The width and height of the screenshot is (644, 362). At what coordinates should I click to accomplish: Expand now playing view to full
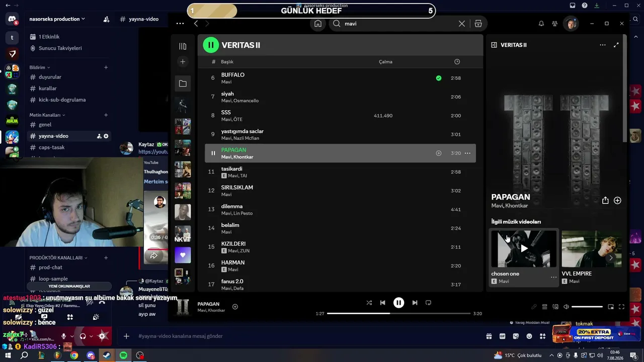[616, 45]
